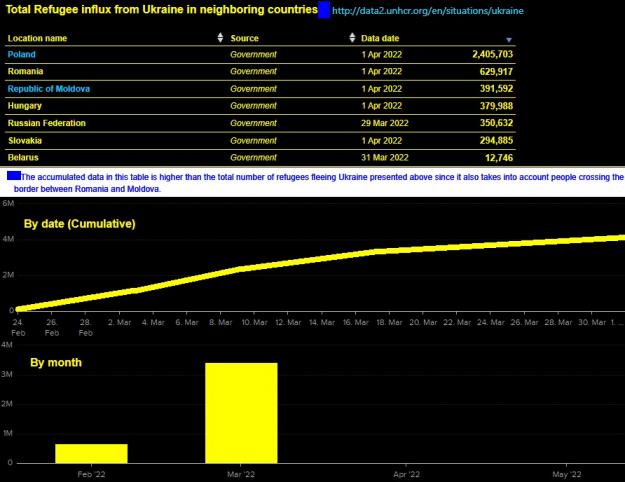The image size is (625, 482).
Task: Click Slovakia's value 294,885
Action: (496, 140)
